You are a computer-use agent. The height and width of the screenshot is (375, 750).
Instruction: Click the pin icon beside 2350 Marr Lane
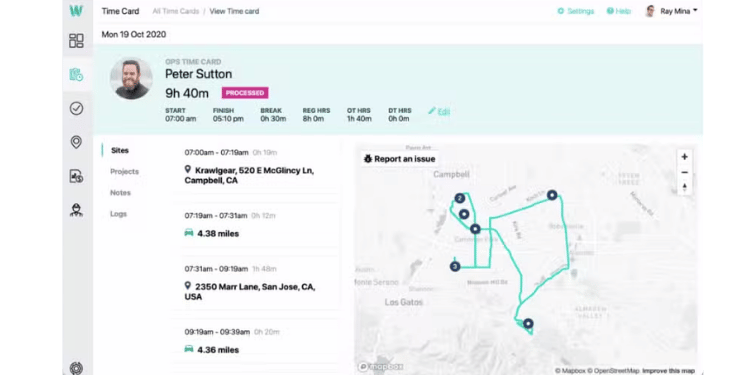(188, 286)
